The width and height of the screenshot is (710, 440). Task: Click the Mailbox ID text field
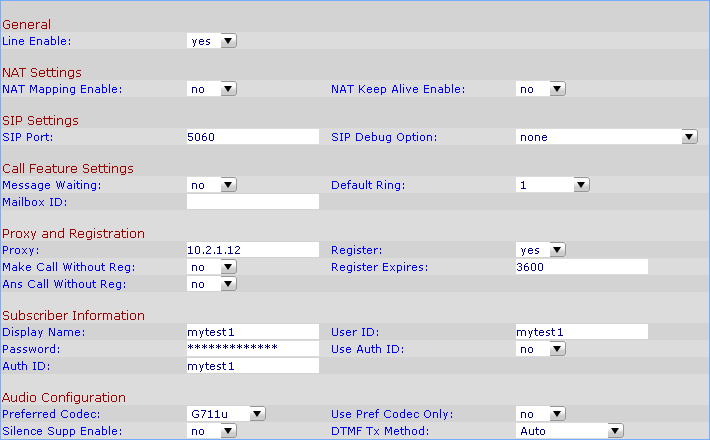click(252, 202)
